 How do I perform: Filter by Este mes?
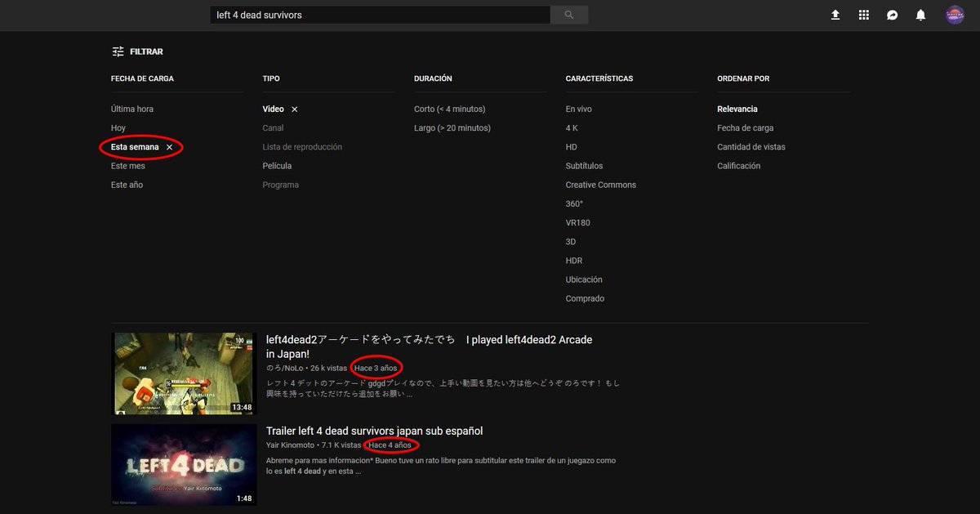pos(128,166)
